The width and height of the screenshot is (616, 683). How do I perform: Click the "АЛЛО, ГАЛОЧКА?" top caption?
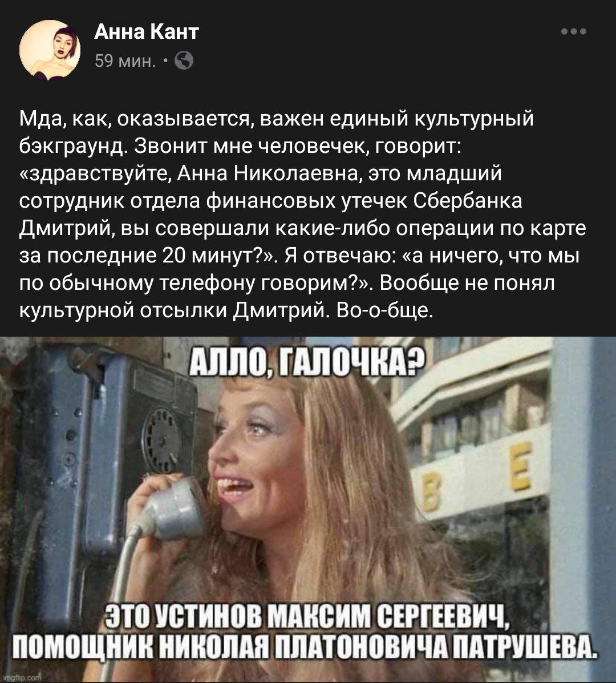(308, 362)
